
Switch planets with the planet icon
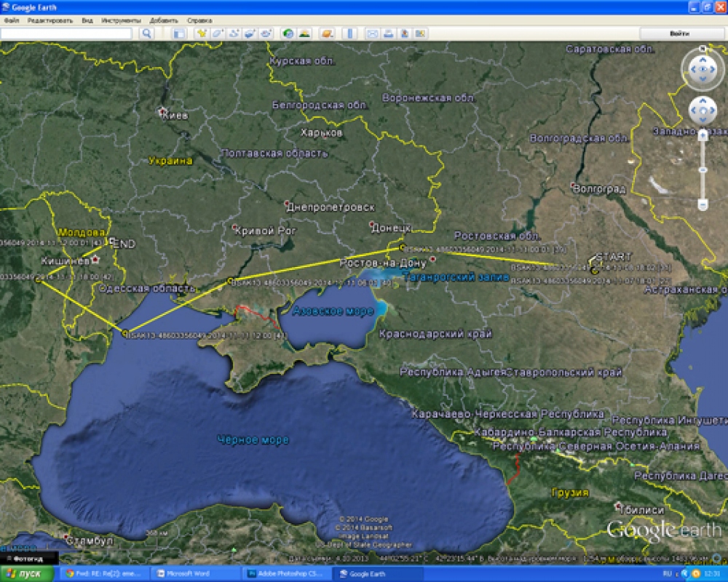click(325, 33)
